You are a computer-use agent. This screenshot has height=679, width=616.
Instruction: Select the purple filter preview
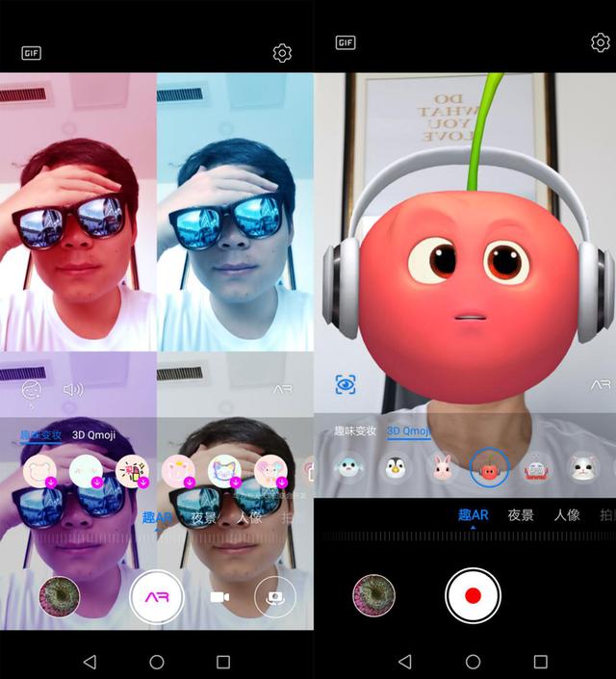78,490
